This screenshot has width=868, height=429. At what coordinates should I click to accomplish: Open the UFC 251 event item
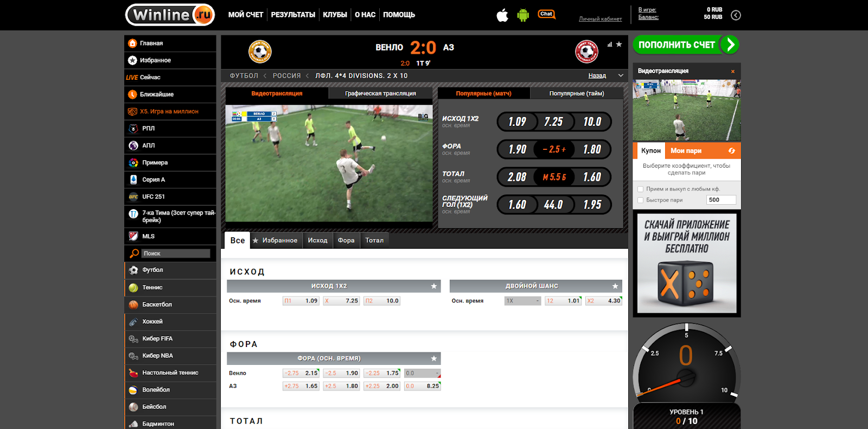click(170, 197)
